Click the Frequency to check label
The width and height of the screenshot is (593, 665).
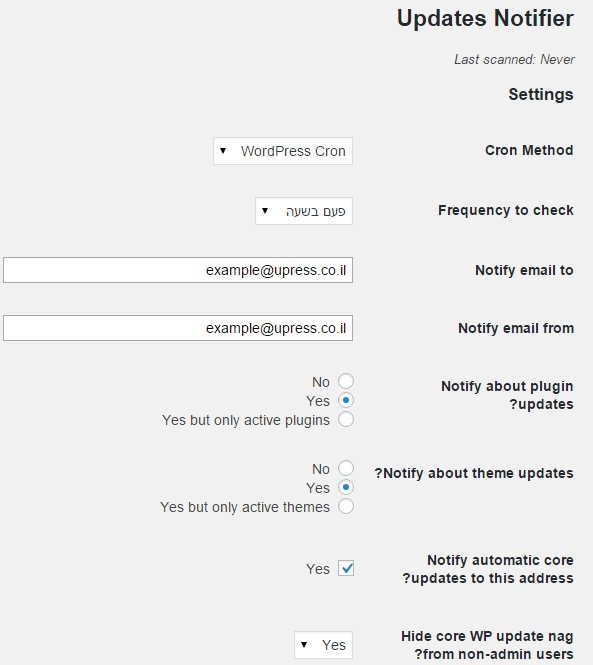pos(506,210)
